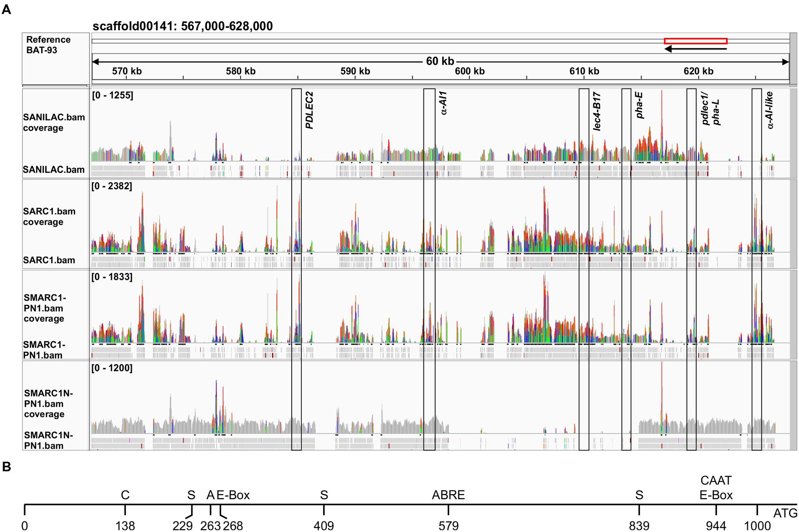Click position 1000 on the promoter map
Viewport: 799px width, 532px height.
757,526
